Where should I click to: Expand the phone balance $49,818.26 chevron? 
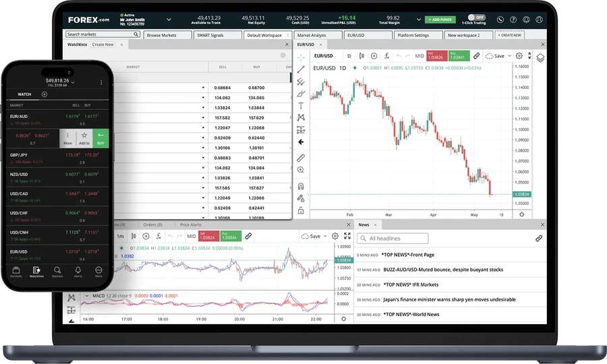tap(73, 82)
